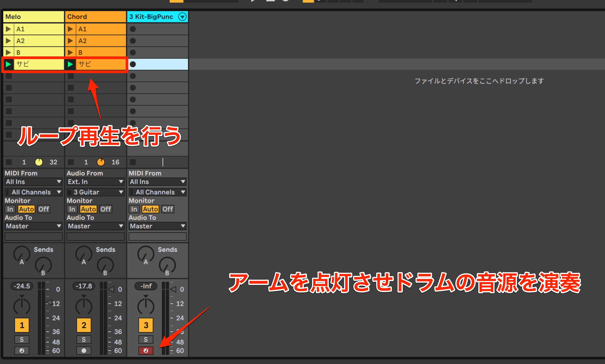Arm the Chord track for recording
Viewport: 605px width, 364px height.
(84, 351)
